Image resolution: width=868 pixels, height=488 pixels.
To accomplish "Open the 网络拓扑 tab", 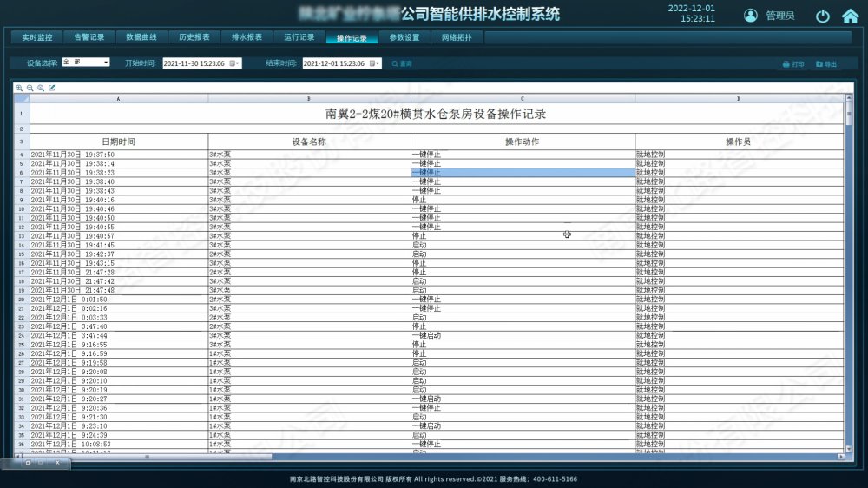I will click(x=457, y=37).
